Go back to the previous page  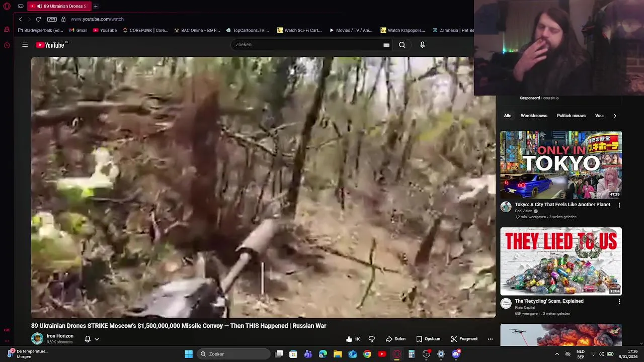tap(20, 19)
